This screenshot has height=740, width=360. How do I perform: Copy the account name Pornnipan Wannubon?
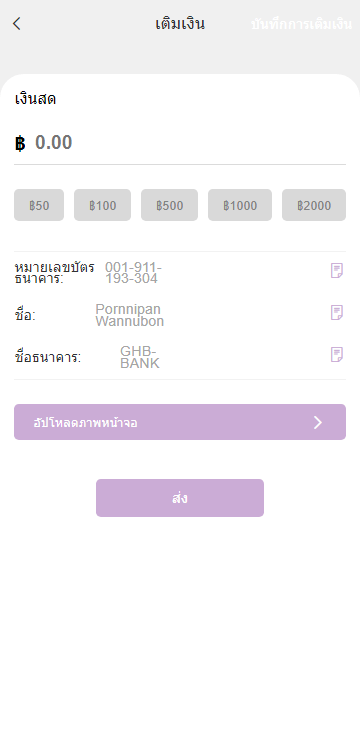[336, 313]
